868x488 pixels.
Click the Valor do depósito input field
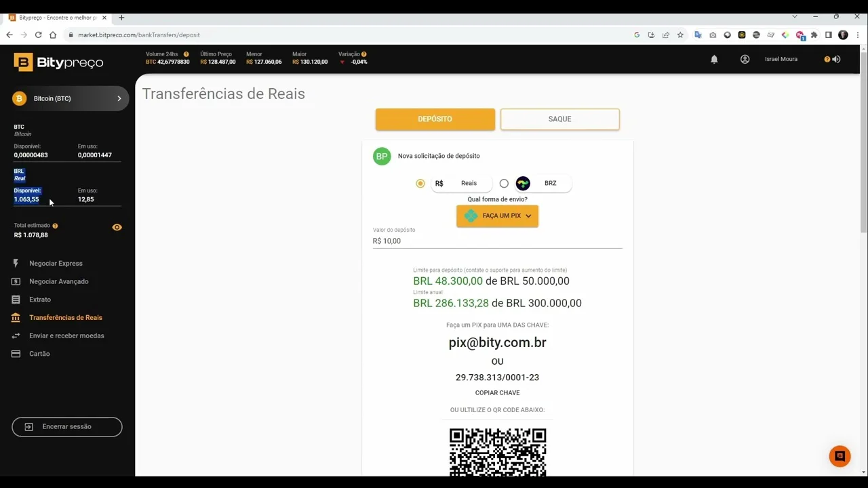[x=497, y=241]
